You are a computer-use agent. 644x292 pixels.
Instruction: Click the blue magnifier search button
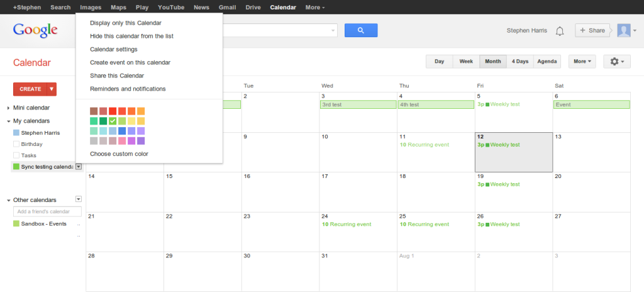click(x=361, y=30)
